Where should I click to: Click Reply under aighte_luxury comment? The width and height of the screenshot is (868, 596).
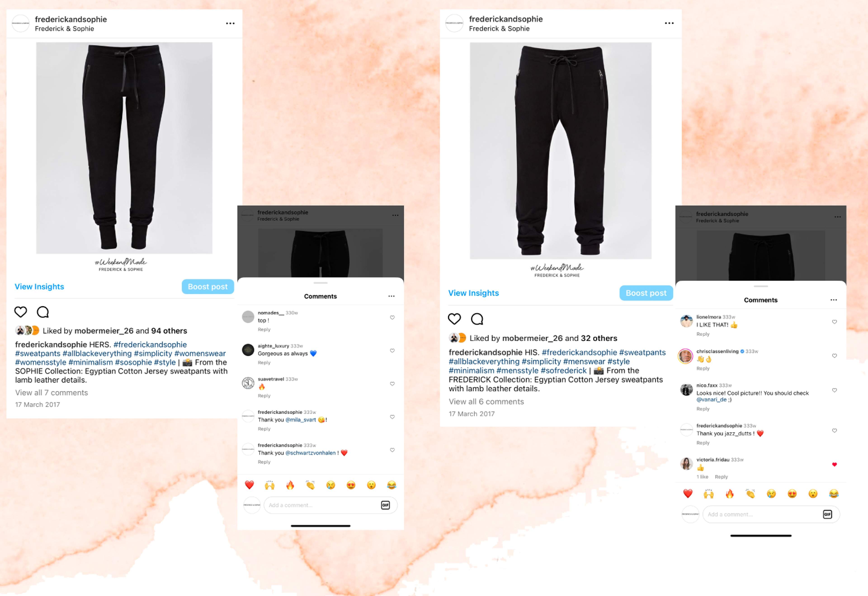[x=264, y=363]
